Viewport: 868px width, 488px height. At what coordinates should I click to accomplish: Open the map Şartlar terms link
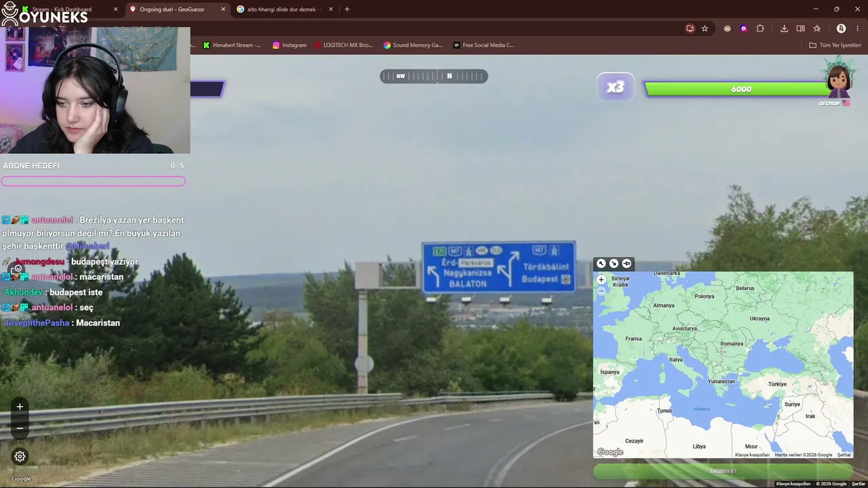point(844,455)
